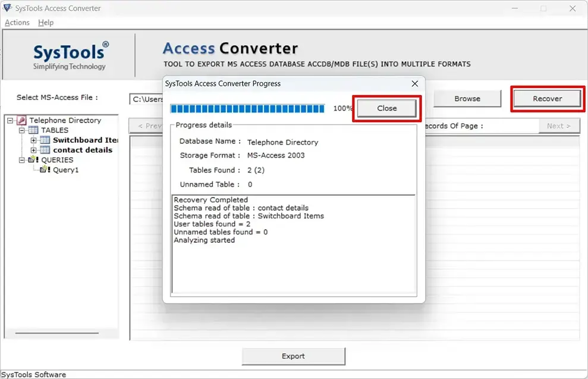The height and width of the screenshot is (379, 588).
Task: Dismiss progress dialog with its X button
Action: click(415, 84)
